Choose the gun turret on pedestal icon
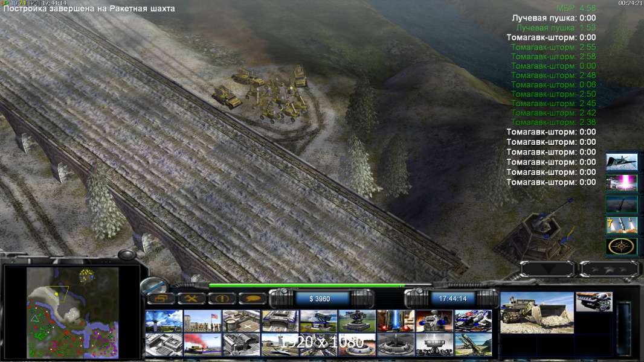 pos(357,321)
